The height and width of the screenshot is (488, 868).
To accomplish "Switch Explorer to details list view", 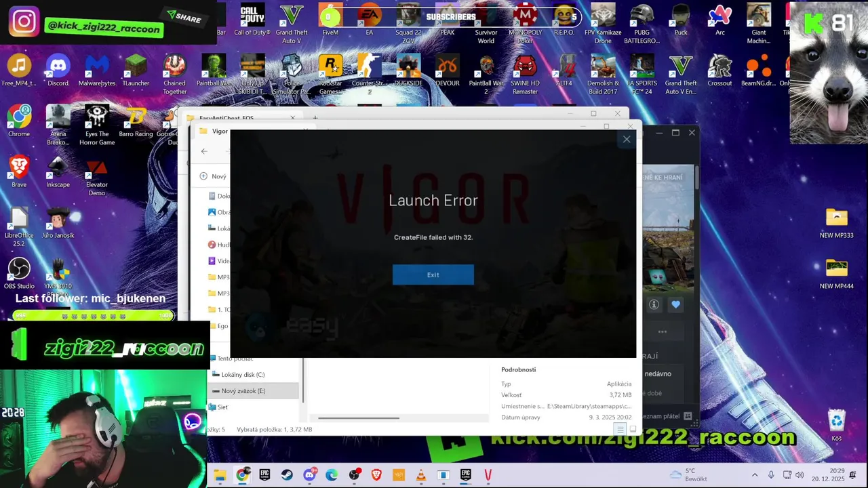I will tap(620, 429).
